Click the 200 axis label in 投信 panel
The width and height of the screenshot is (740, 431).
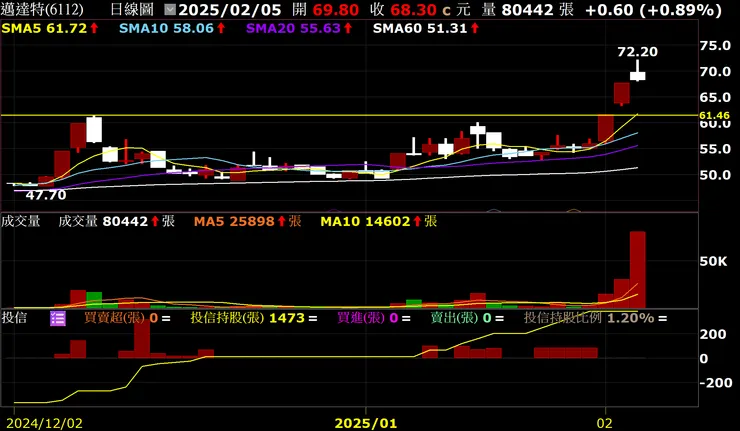click(x=713, y=334)
